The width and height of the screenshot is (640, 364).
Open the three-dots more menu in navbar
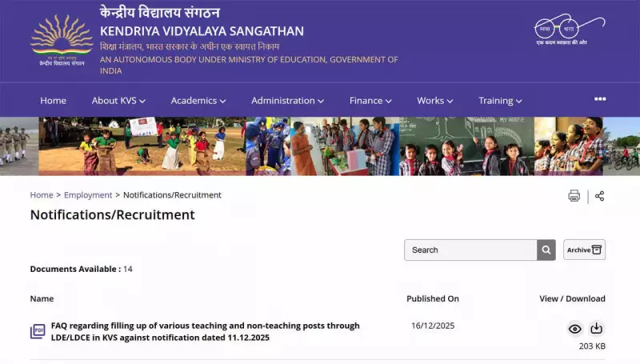click(600, 99)
